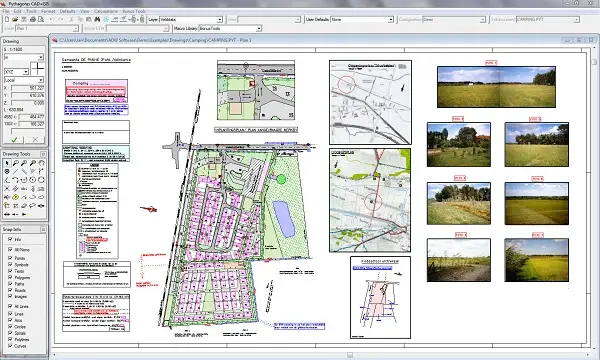Select the circle with center tool
Screen dimensions: 600x360
tap(33, 180)
